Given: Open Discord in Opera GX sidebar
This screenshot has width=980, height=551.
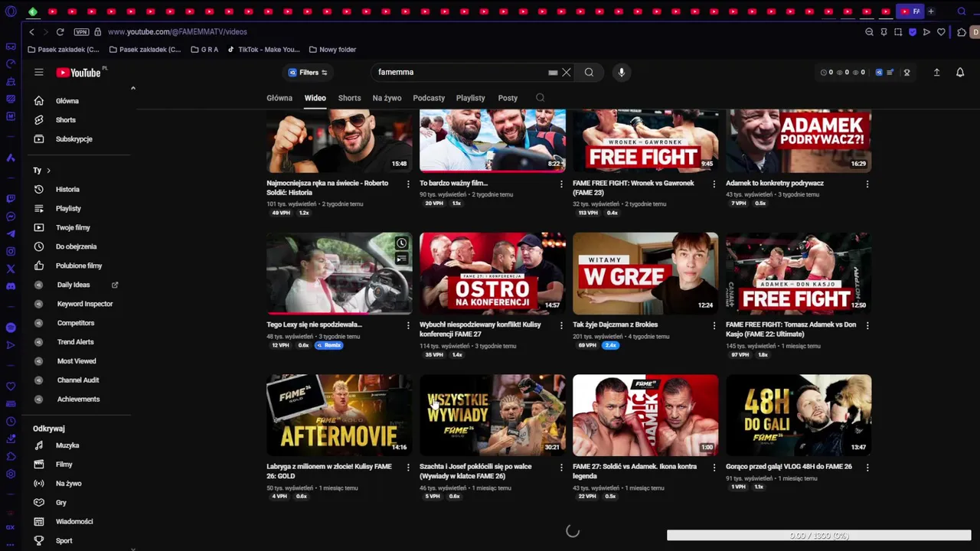Looking at the screenshot, I should [x=11, y=286].
